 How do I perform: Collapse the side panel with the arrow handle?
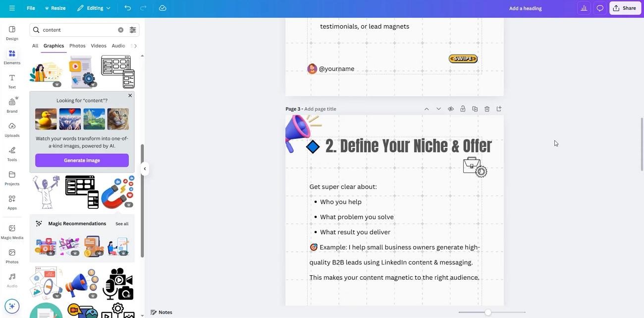click(x=145, y=169)
